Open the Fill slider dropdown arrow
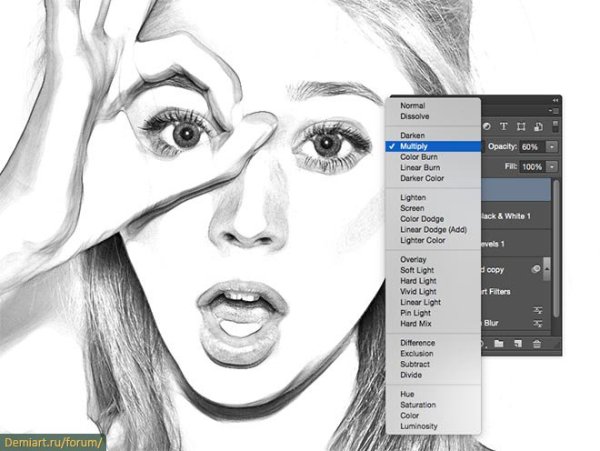Screen dimensions: 600x451 [552, 166]
